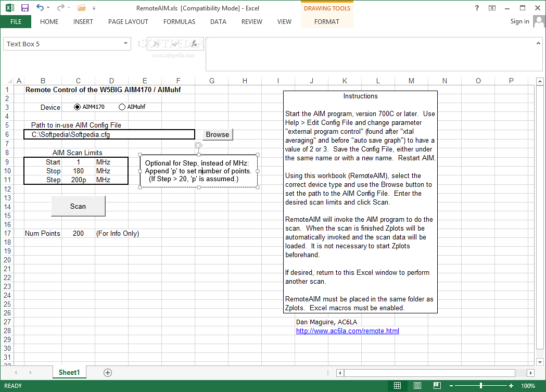Image resolution: width=546 pixels, height=392 pixels.
Task: Expand the formula bar with the chevron
Action: tap(538, 43)
